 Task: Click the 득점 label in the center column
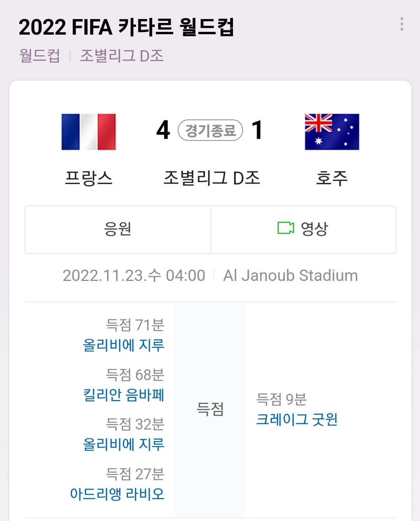tap(210, 409)
